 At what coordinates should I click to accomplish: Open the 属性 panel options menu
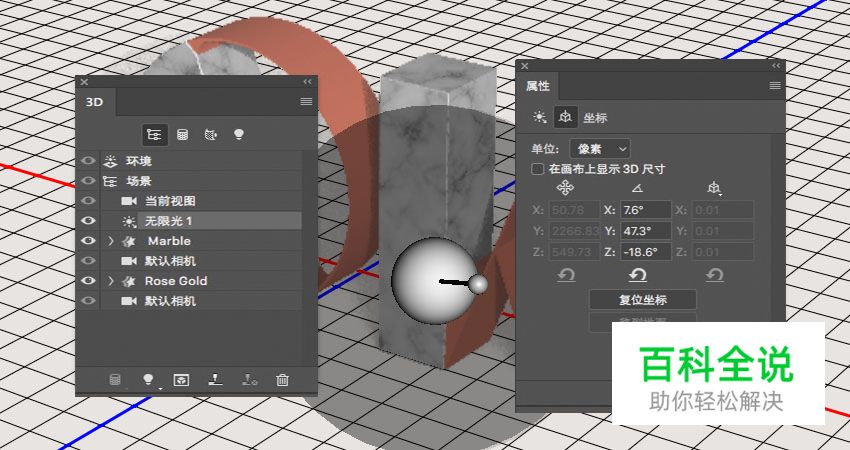pyautogui.click(x=774, y=86)
